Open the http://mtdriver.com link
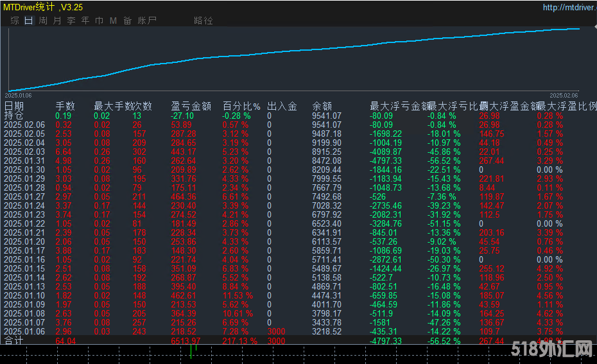Viewport: 597px width, 364px height. pos(567,8)
